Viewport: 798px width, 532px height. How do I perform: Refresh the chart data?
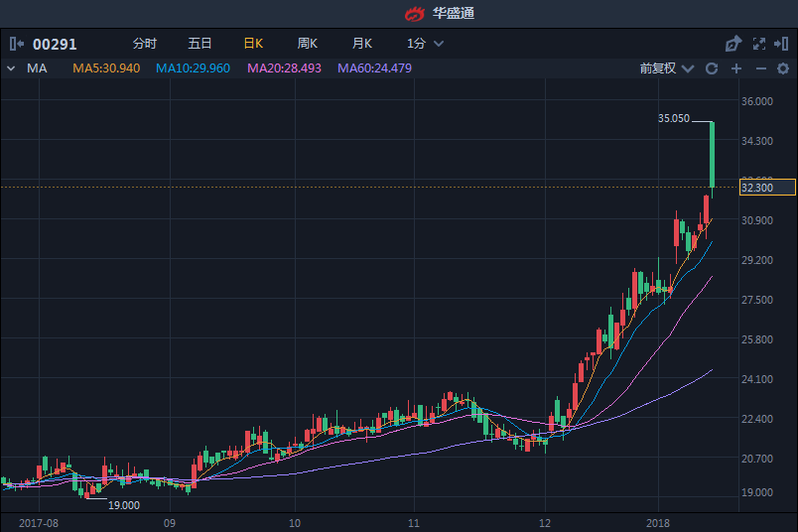point(711,68)
